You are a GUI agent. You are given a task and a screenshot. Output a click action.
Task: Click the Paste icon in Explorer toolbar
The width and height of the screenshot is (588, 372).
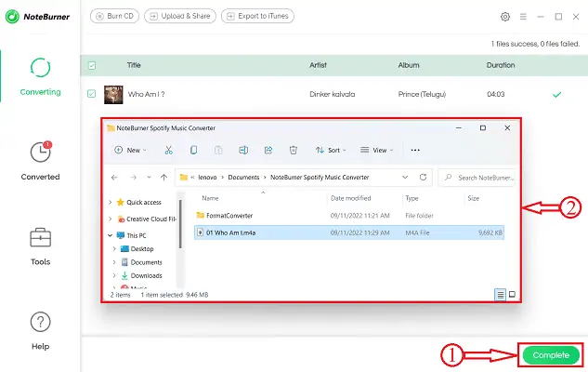[218, 150]
